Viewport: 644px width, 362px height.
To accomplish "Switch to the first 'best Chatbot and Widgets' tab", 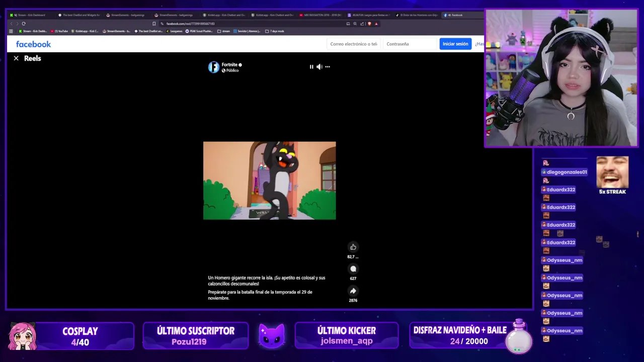I will (79, 15).
